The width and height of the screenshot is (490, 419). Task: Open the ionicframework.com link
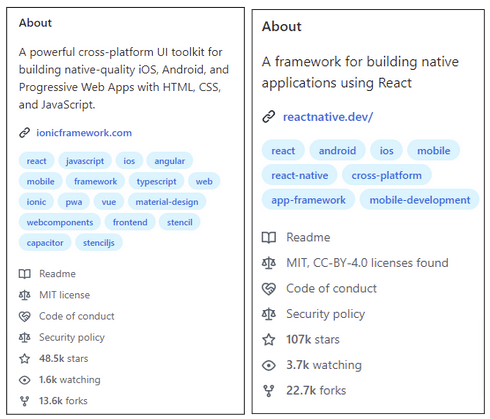(x=84, y=133)
